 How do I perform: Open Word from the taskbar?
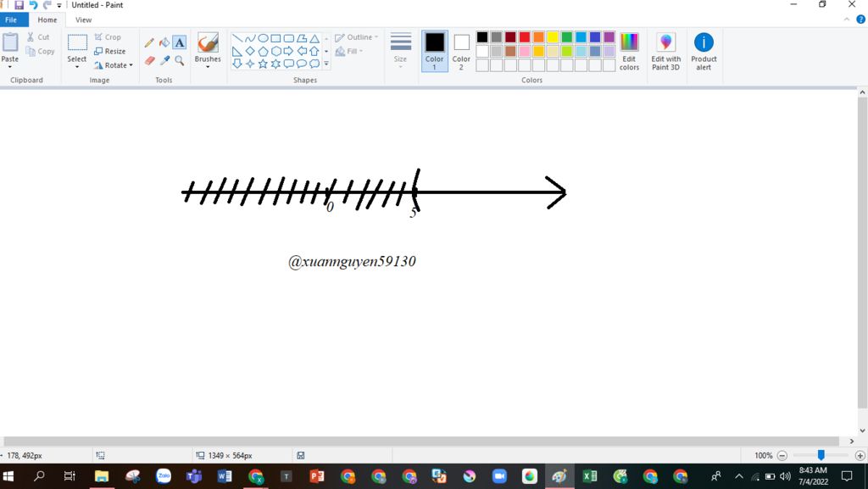(x=224, y=475)
